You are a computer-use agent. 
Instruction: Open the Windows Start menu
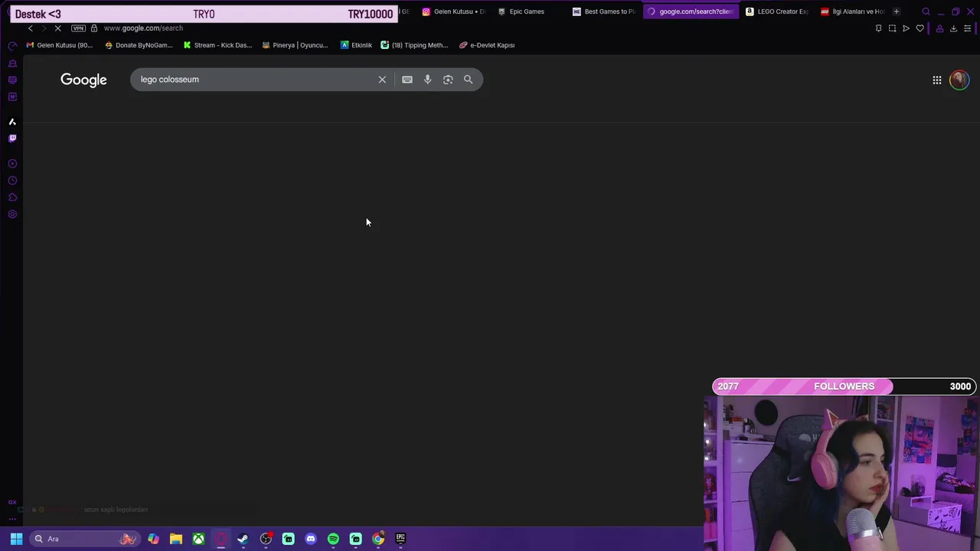tap(16, 539)
